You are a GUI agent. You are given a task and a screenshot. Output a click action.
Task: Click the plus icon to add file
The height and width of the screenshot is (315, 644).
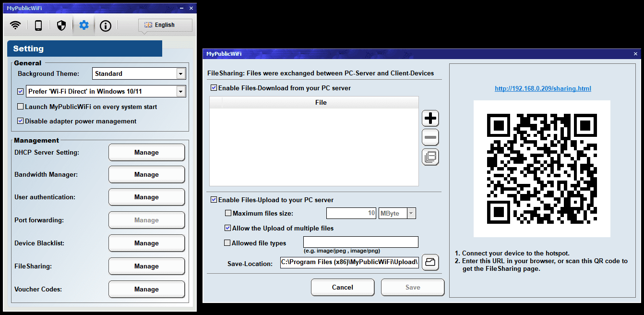pos(430,118)
